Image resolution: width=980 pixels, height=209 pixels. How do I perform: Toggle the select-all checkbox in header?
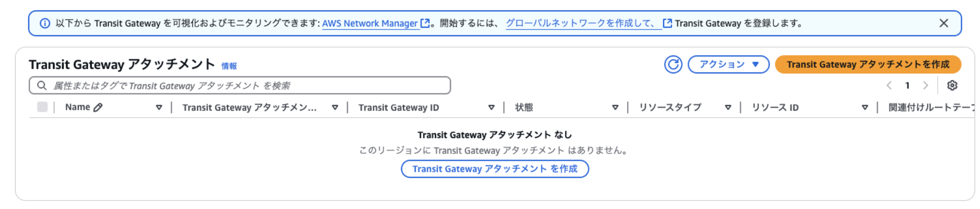(42, 107)
